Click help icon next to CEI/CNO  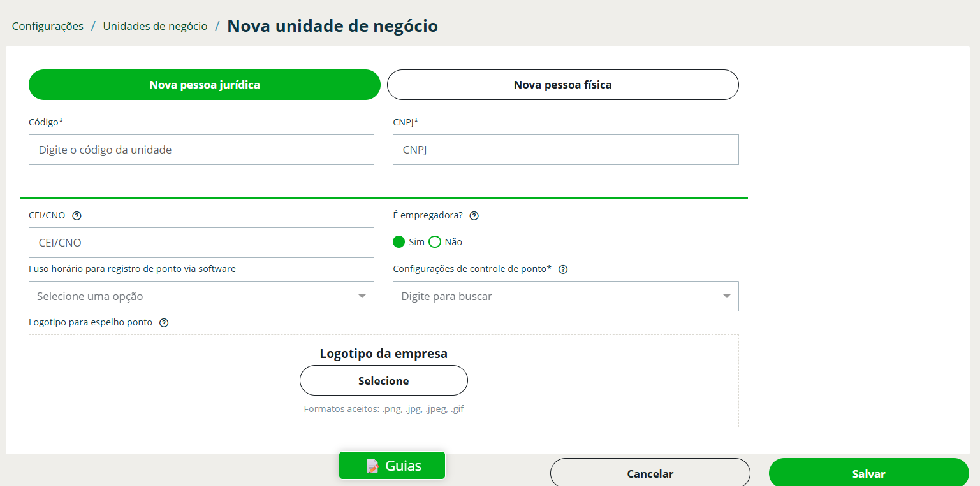(x=77, y=216)
